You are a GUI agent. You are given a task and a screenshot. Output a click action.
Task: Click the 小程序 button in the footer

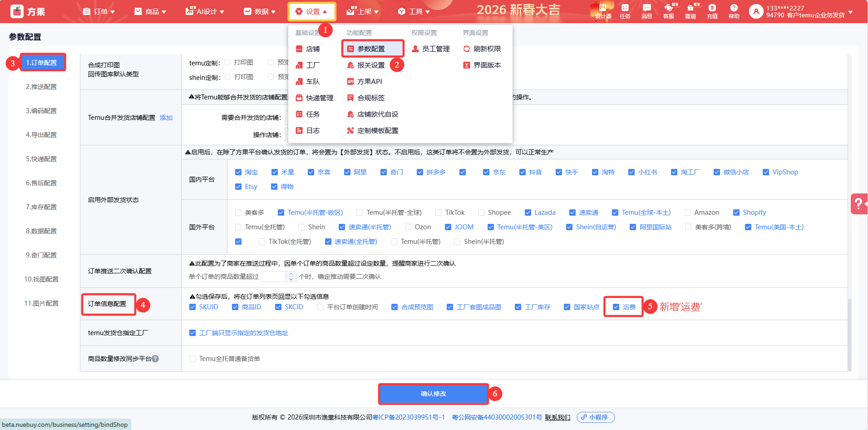pos(596,417)
